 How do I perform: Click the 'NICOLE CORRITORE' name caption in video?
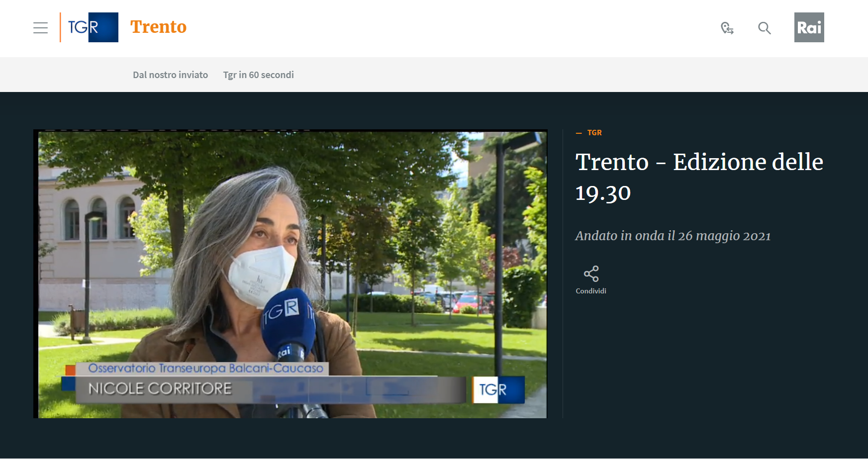coord(160,388)
